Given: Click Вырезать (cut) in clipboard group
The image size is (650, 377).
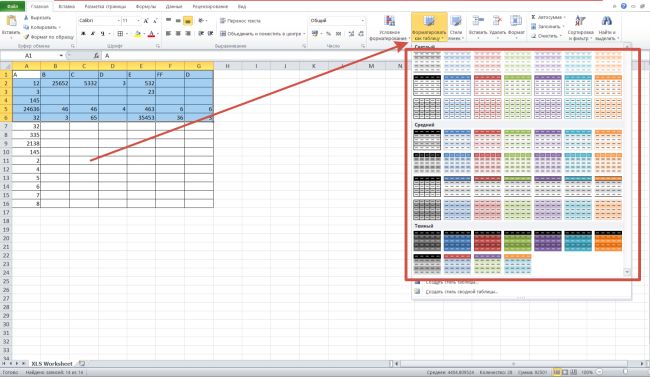Looking at the screenshot, I should click(x=37, y=18).
